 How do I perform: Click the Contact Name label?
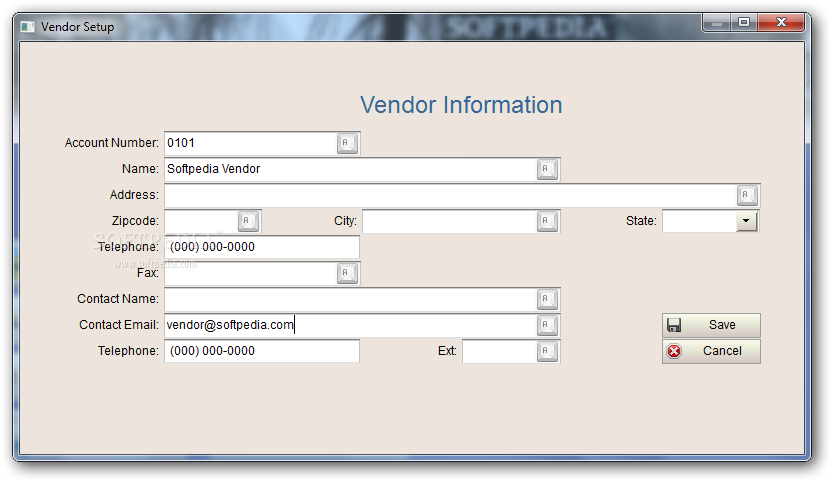(x=118, y=299)
